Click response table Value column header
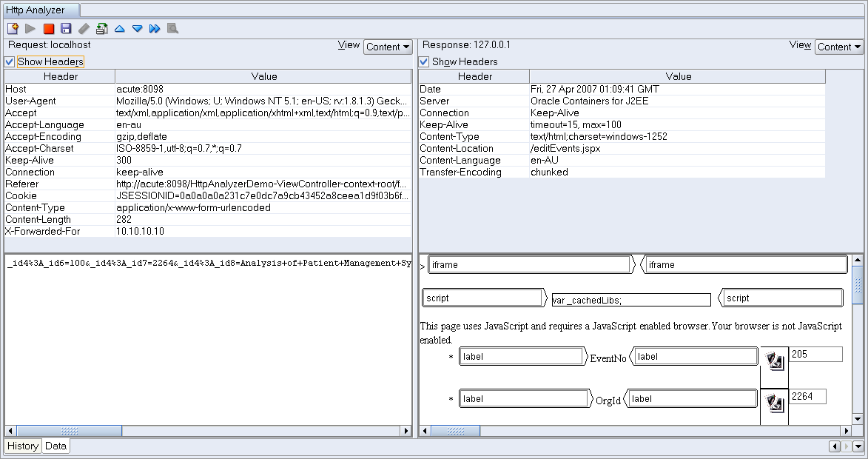 (x=678, y=76)
